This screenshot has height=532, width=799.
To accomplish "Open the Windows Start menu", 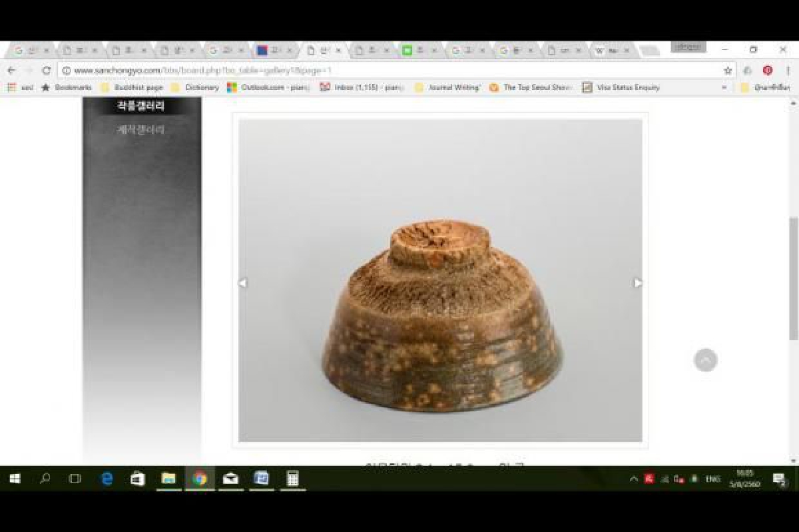I will (x=14, y=478).
